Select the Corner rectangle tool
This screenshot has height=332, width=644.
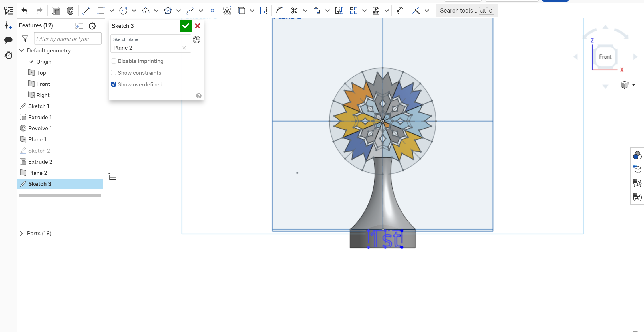click(101, 10)
